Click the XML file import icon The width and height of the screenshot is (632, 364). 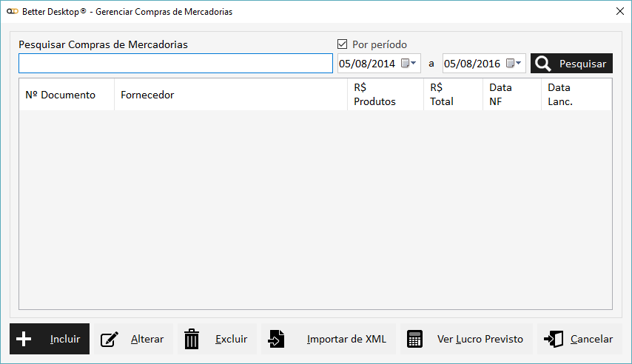point(276,339)
